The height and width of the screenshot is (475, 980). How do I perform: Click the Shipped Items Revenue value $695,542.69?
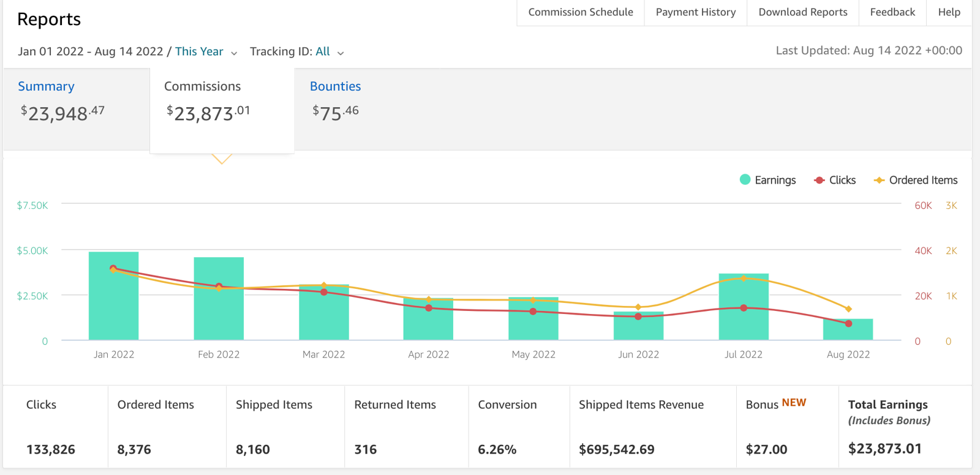click(617, 449)
